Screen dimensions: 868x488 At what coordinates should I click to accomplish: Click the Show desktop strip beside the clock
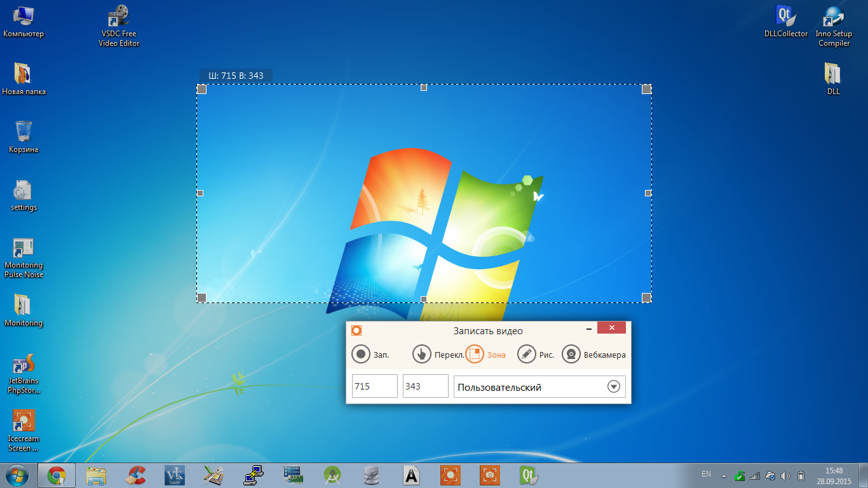coord(863,475)
